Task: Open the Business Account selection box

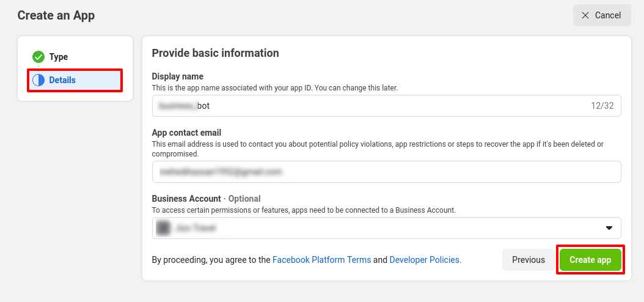Action: click(x=386, y=228)
